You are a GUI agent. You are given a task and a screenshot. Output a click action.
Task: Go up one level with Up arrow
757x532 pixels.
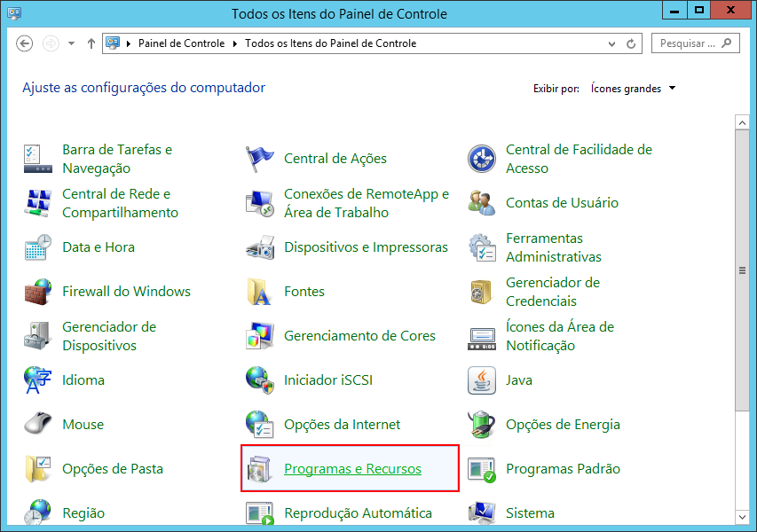pyautogui.click(x=91, y=43)
